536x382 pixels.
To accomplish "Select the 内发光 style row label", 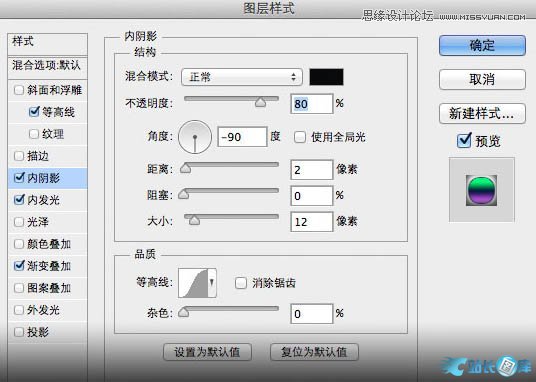I will coord(43,200).
